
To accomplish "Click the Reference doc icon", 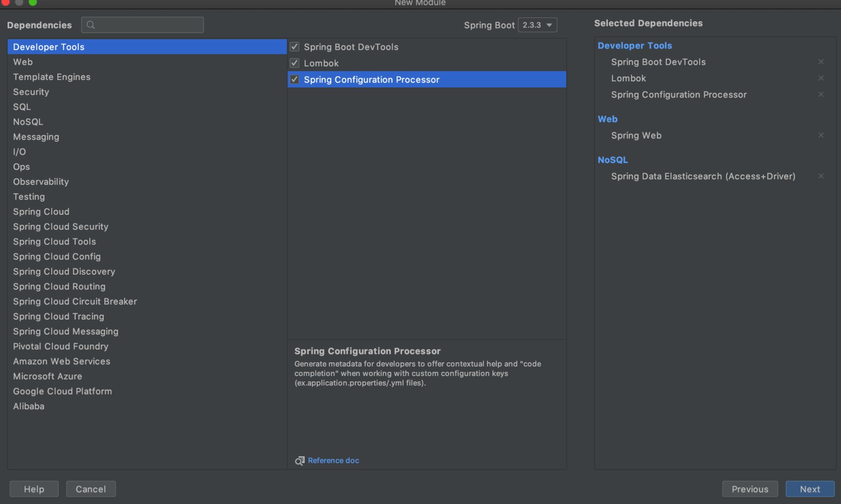I will (x=300, y=461).
